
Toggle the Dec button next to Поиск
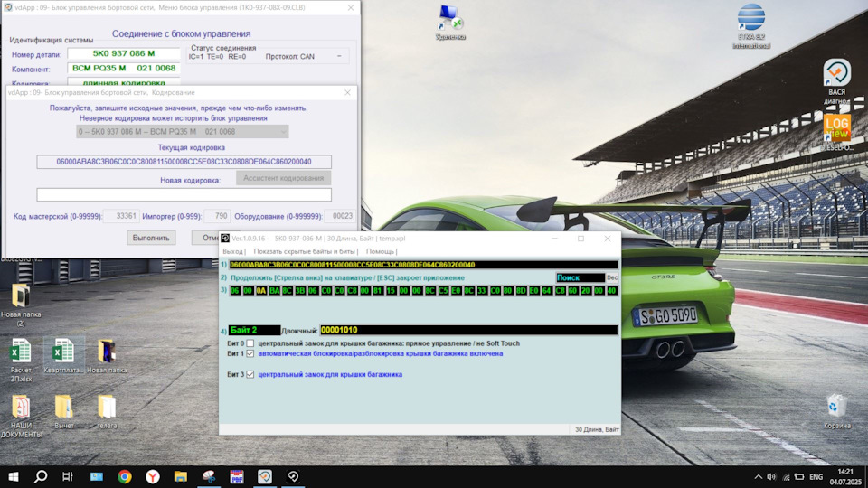[612, 277]
